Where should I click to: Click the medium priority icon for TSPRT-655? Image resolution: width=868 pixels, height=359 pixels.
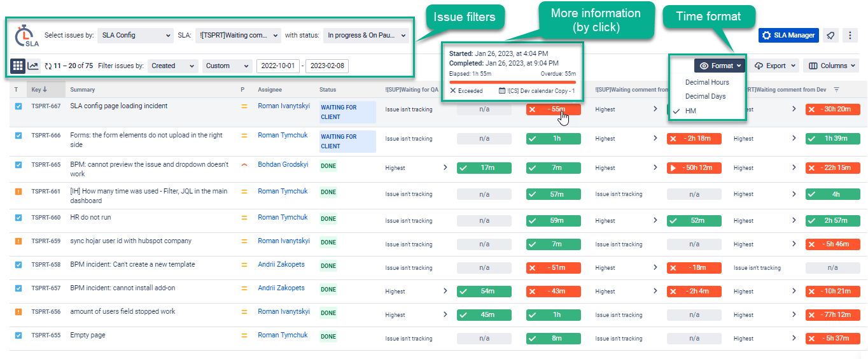[244, 335]
